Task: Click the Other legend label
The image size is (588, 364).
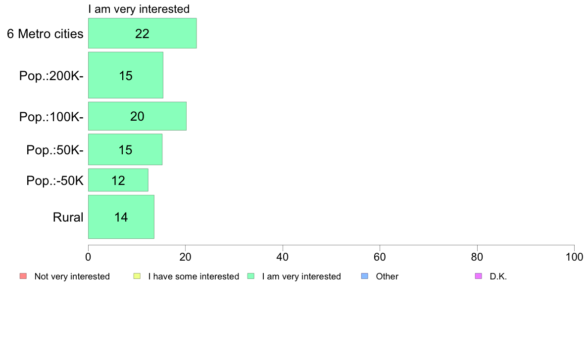Action: (387, 276)
